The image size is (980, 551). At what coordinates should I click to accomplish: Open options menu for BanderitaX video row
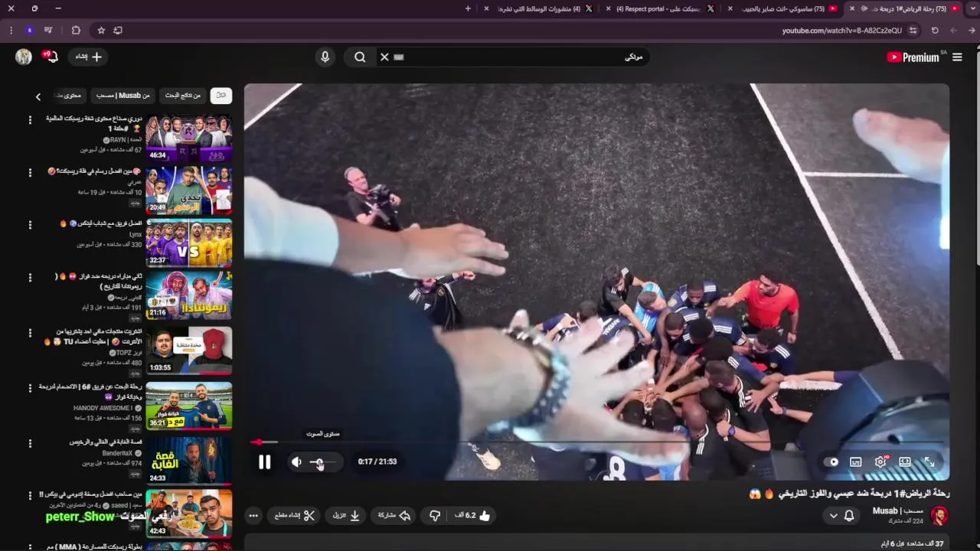(30, 443)
